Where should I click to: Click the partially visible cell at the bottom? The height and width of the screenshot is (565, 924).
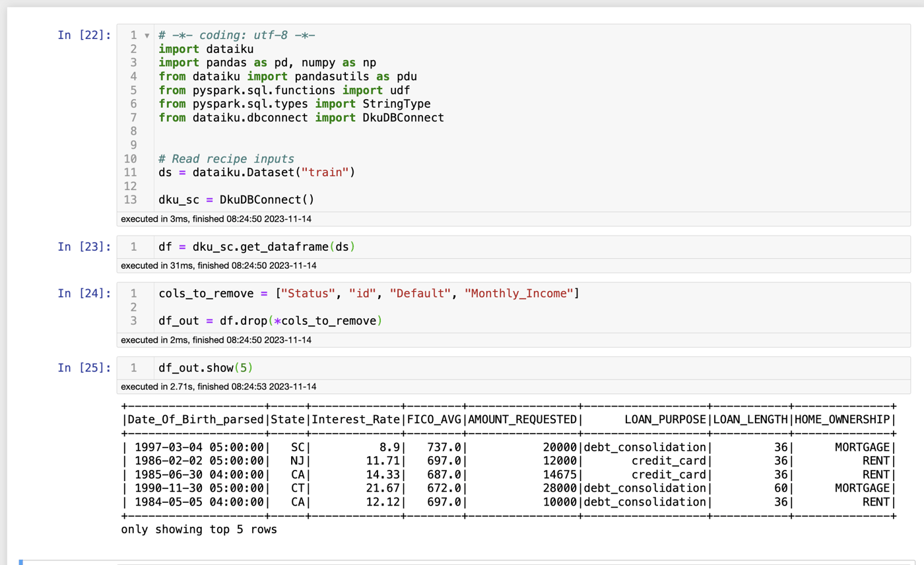click(462, 561)
